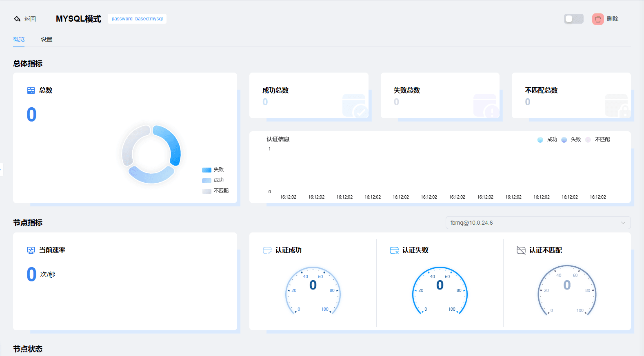Click the 节点状态 section heading

28,349
